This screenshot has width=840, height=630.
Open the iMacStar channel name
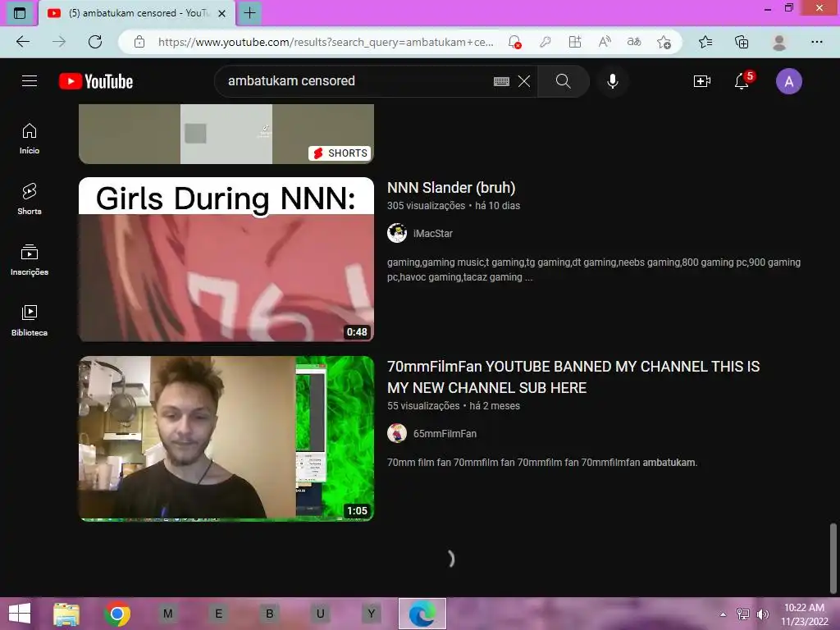(x=433, y=234)
